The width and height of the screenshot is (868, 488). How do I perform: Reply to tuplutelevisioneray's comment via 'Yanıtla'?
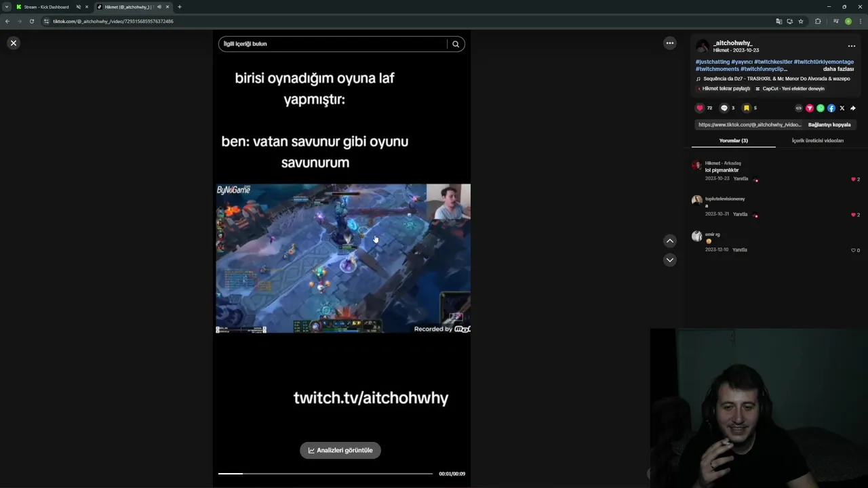(x=741, y=214)
